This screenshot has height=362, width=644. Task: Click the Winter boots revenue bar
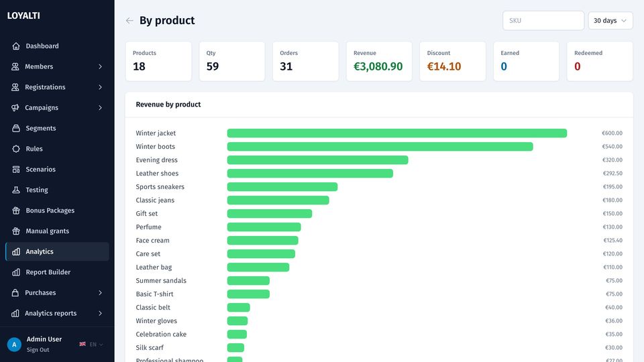[x=380, y=147]
